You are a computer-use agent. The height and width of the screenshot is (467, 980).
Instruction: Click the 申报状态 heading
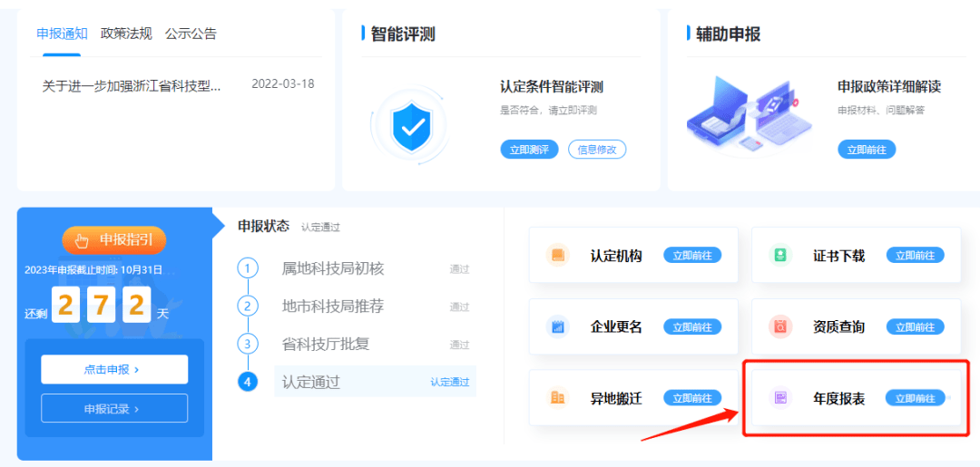[x=264, y=226]
